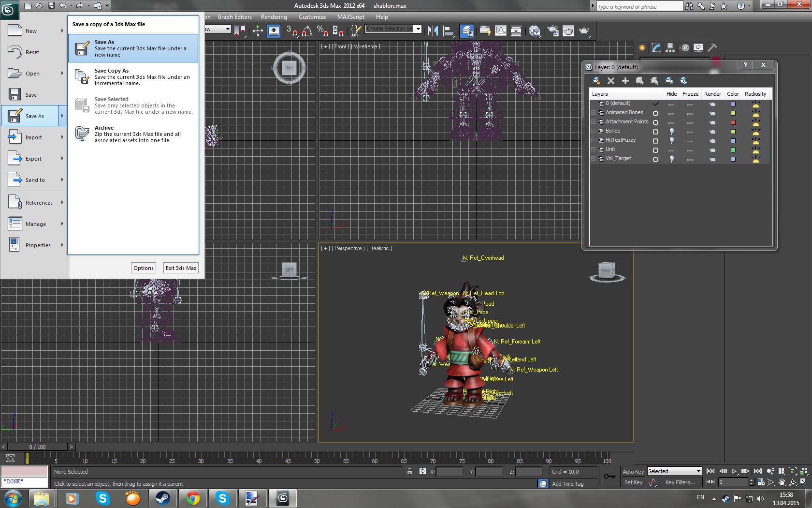Image resolution: width=812 pixels, height=508 pixels.
Task: Open Google Chrome from the taskbar
Action: coord(192,498)
